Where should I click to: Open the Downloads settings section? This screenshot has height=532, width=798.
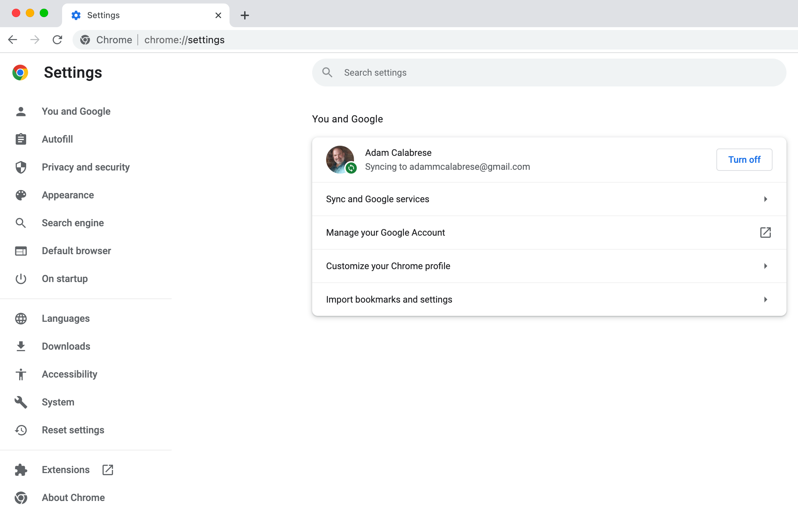66,346
